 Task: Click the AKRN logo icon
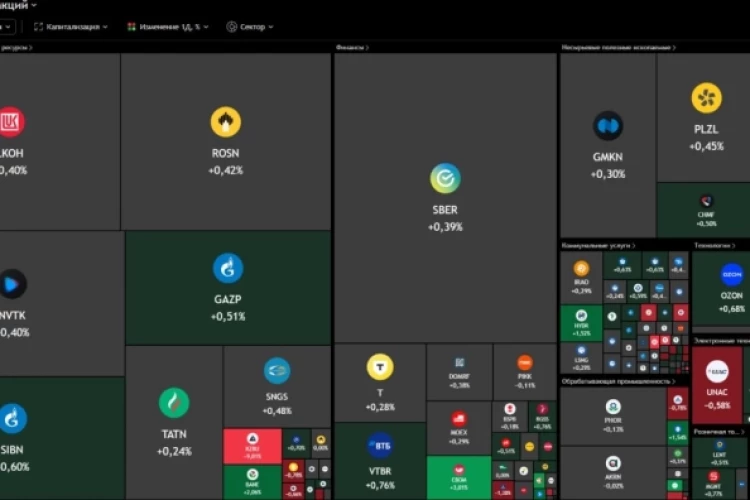613,463
